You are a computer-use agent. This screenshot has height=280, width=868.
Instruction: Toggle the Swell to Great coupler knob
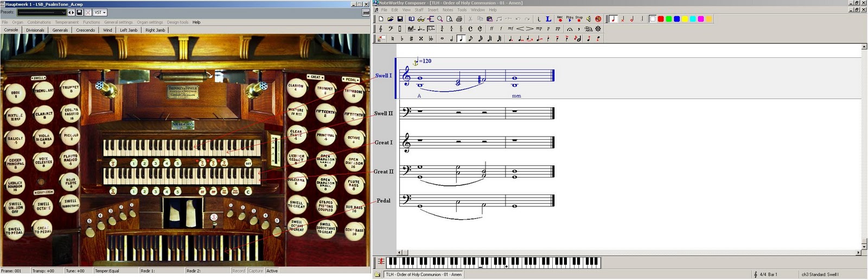pyautogui.click(x=297, y=204)
